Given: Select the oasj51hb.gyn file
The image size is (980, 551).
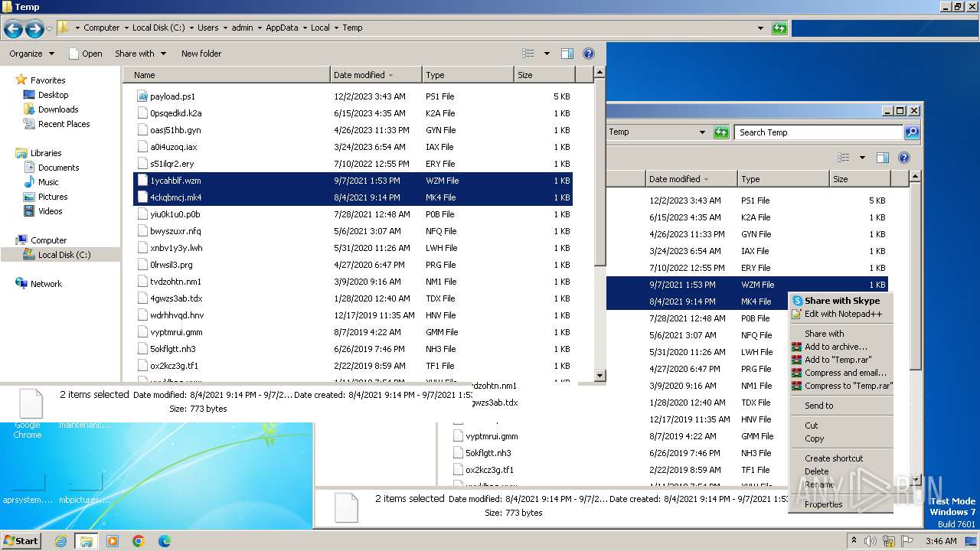Looking at the screenshot, I should (353, 130).
